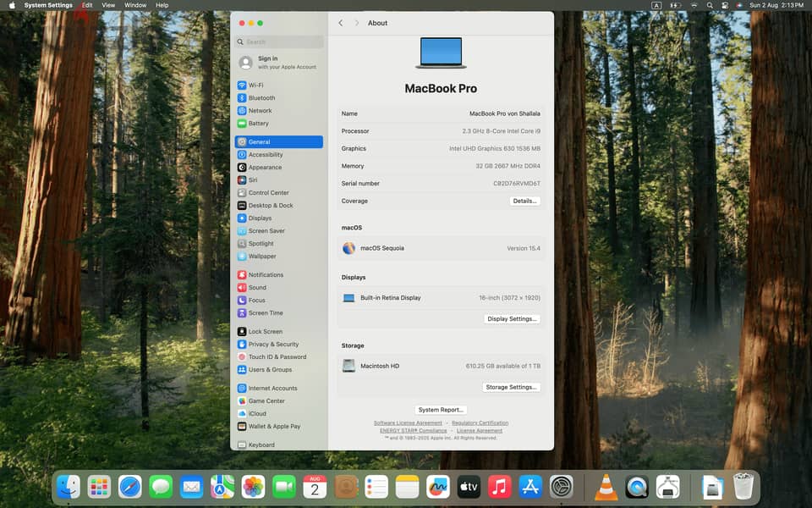
Task: Click the coverage Details… button
Action: tap(524, 202)
